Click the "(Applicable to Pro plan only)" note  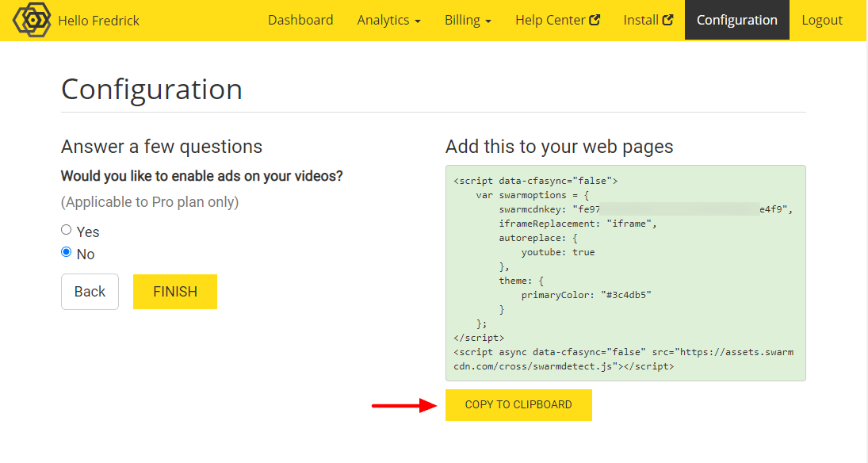point(150,202)
